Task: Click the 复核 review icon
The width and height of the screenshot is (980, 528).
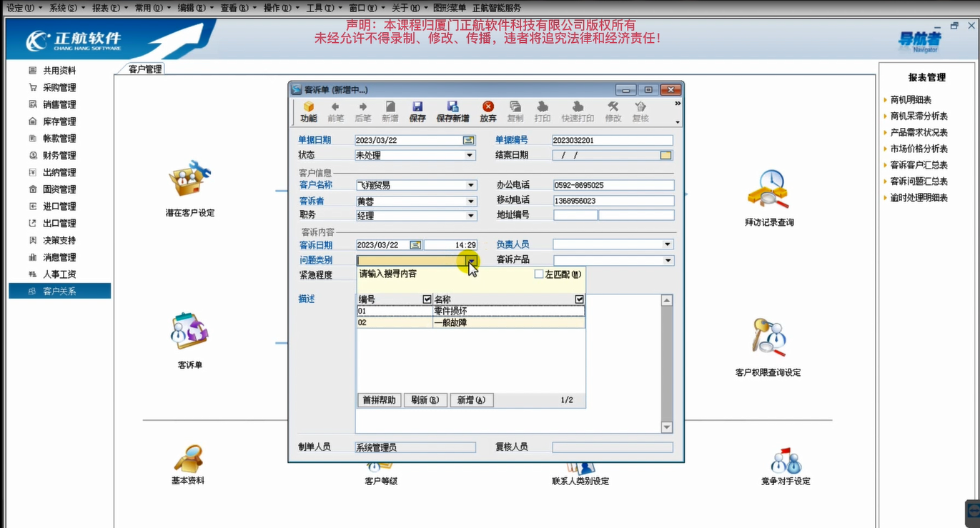Action: point(640,111)
